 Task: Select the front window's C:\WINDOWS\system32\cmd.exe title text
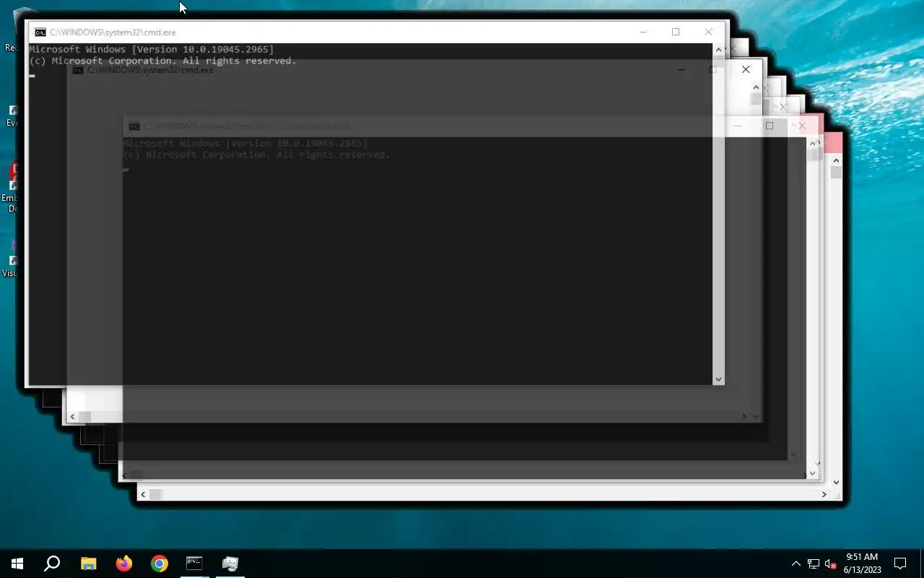tap(113, 33)
